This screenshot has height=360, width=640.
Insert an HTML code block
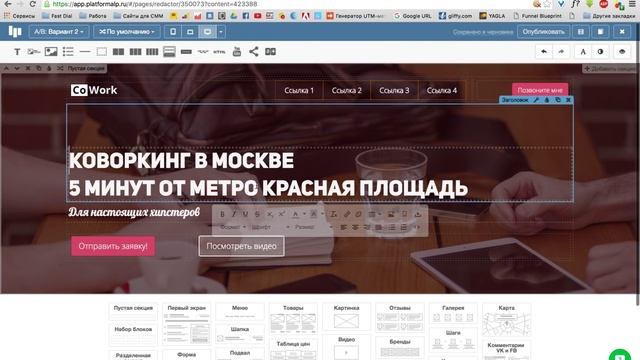[219, 52]
